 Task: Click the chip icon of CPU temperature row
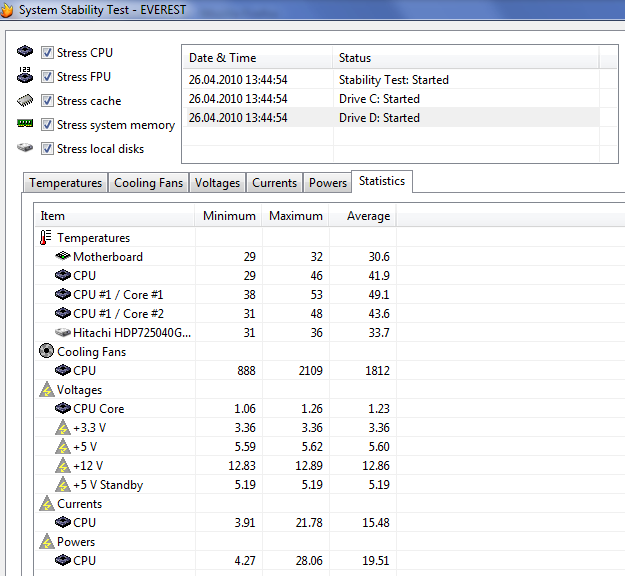[63, 275]
